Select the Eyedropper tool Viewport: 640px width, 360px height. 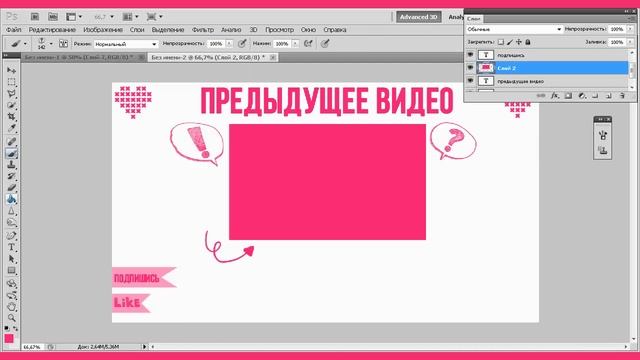[x=11, y=128]
